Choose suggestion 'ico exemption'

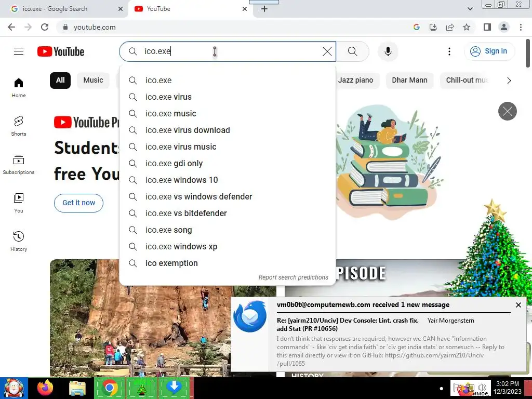pyautogui.click(x=228, y=263)
